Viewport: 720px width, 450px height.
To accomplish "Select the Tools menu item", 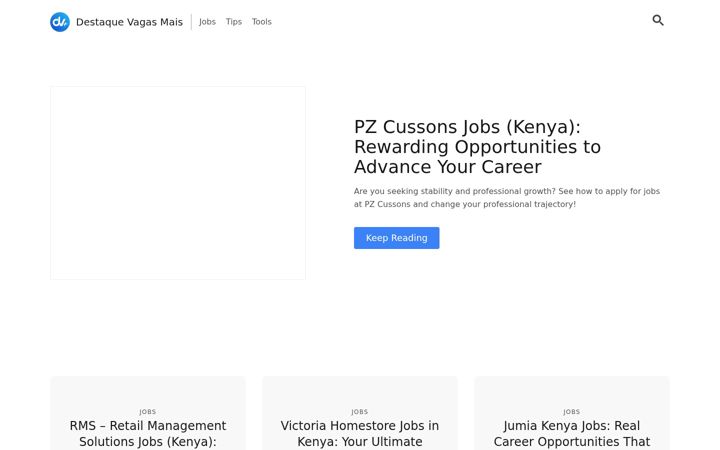I will pyautogui.click(x=261, y=22).
